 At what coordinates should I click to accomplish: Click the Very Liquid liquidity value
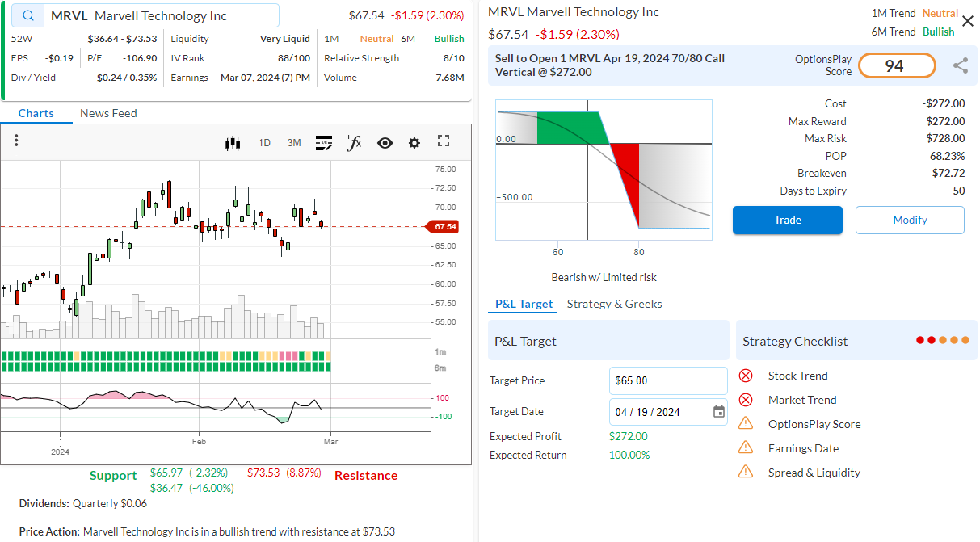click(x=285, y=39)
